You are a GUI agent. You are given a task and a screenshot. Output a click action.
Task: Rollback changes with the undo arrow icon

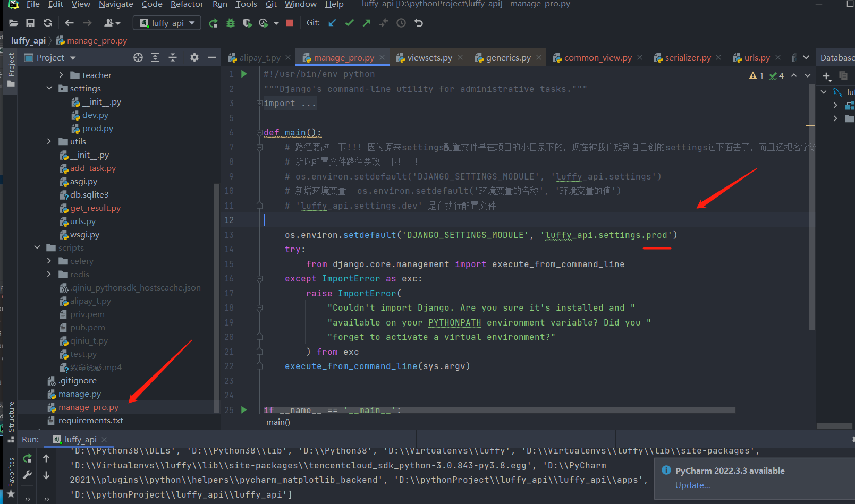pos(419,23)
